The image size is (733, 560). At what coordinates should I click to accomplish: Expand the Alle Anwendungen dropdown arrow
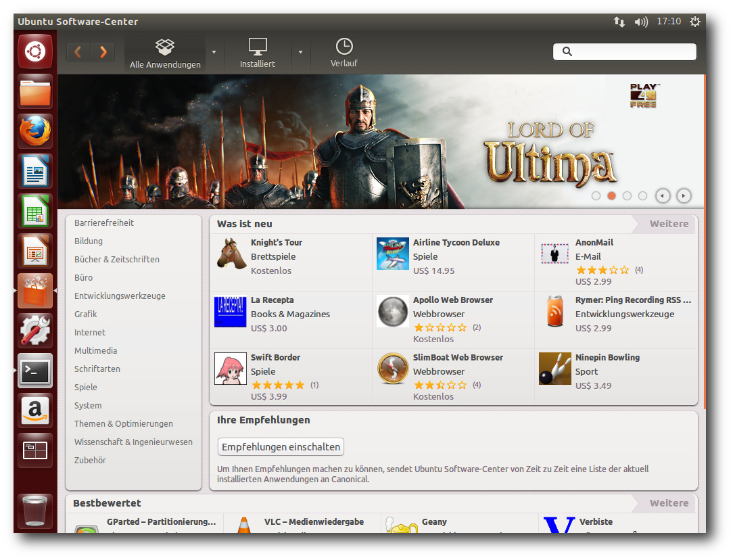click(214, 52)
